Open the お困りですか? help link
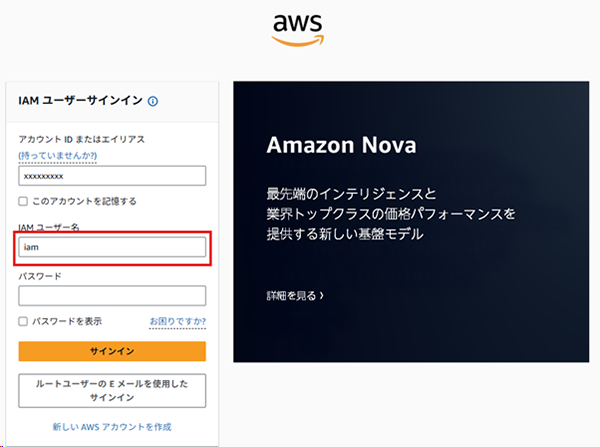The width and height of the screenshot is (600, 447). point(178,321)
